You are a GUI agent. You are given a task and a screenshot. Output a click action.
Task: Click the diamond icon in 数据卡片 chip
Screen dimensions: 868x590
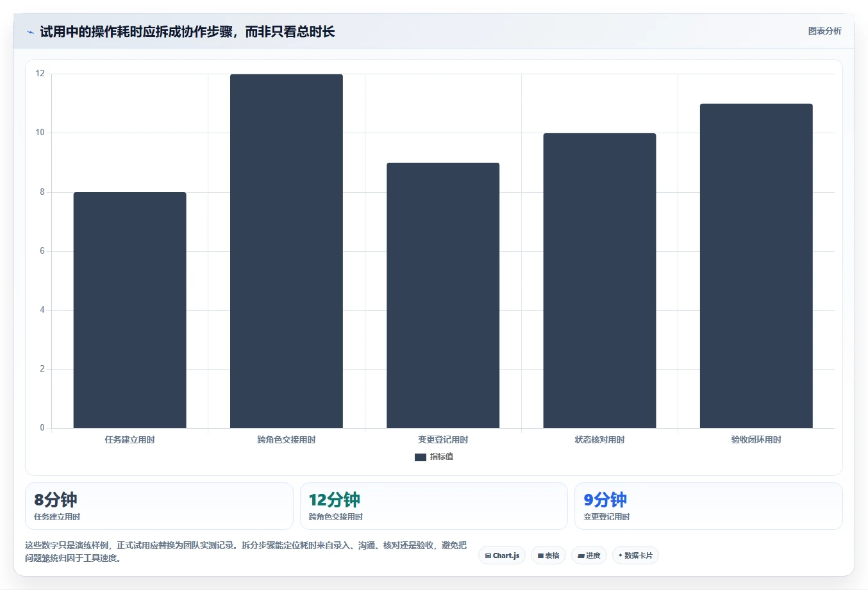(621, 555)
